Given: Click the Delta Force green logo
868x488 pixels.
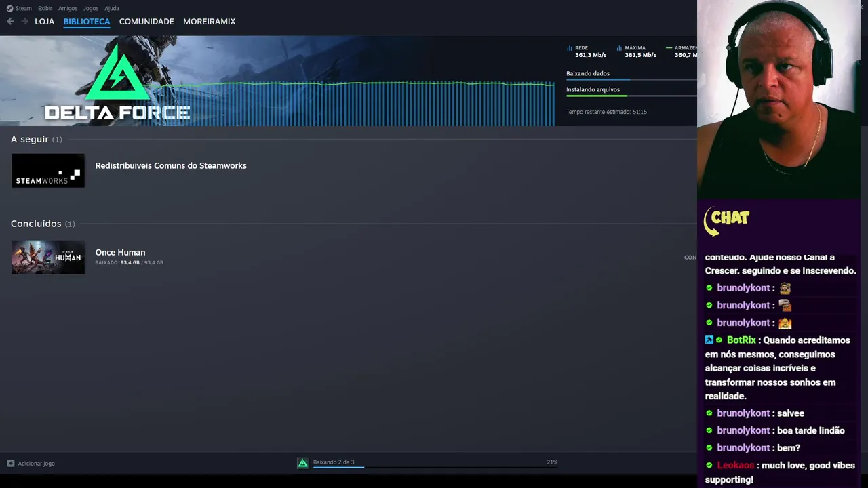Looking at the screenshot, I should coord(117,73).
